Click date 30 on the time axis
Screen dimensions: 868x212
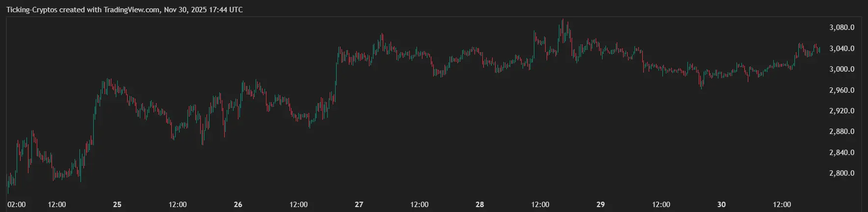[721, 205]
